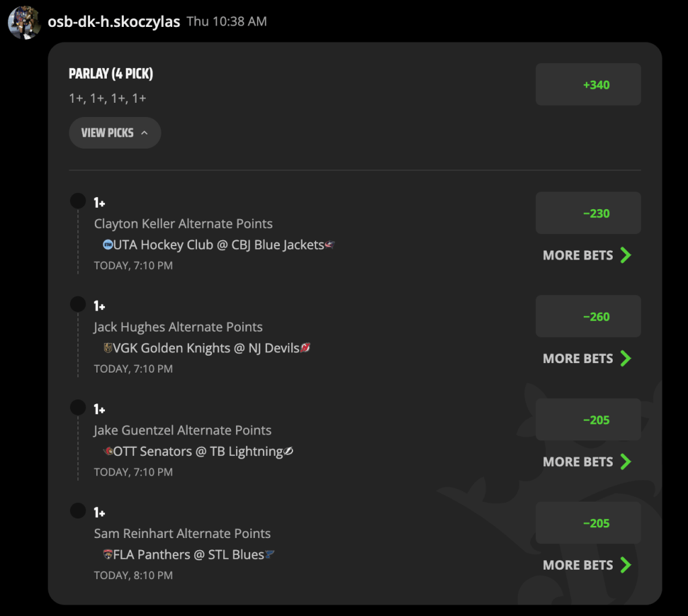Click the CBJ Blue Jackets team logo
688x616 pixels.
pos(330,245)
